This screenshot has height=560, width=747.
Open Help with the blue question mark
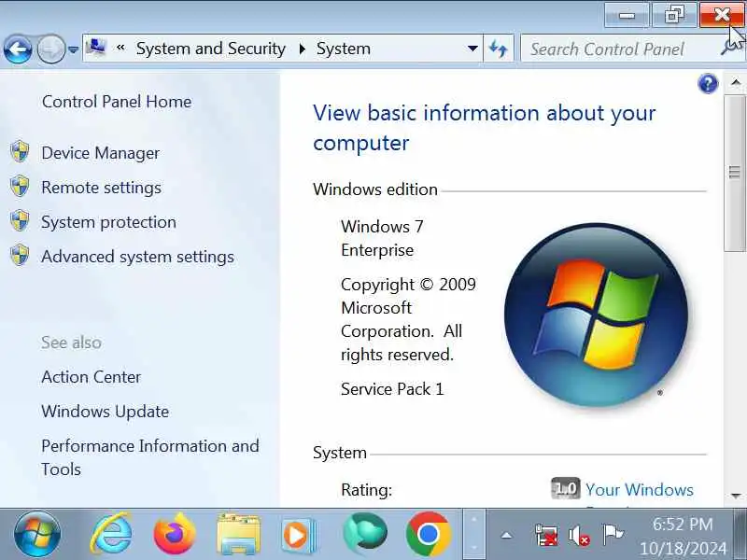point(708,84)
